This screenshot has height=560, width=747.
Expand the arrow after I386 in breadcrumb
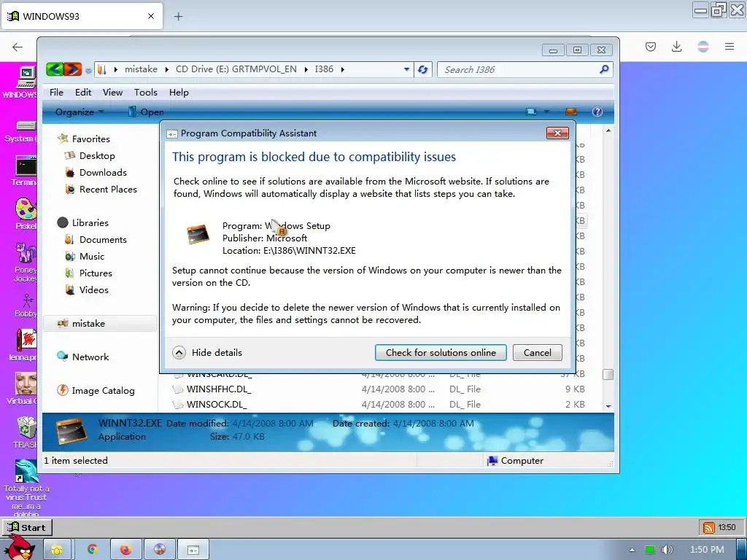(x=342, y=69)
